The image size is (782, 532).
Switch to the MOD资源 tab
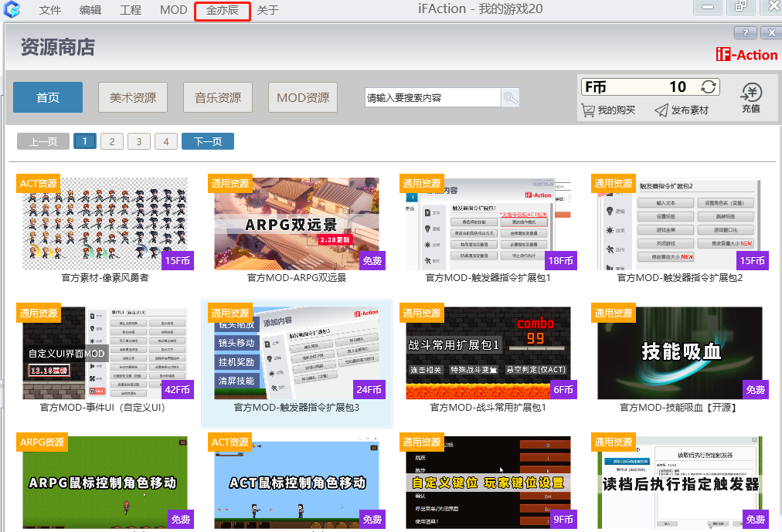[303, 97]
